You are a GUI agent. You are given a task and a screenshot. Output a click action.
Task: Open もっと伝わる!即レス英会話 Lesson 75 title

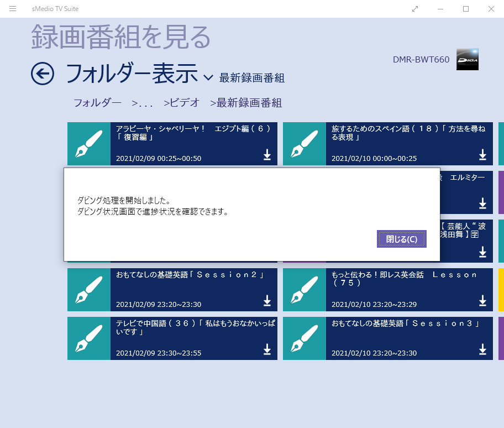coord(403,279)
